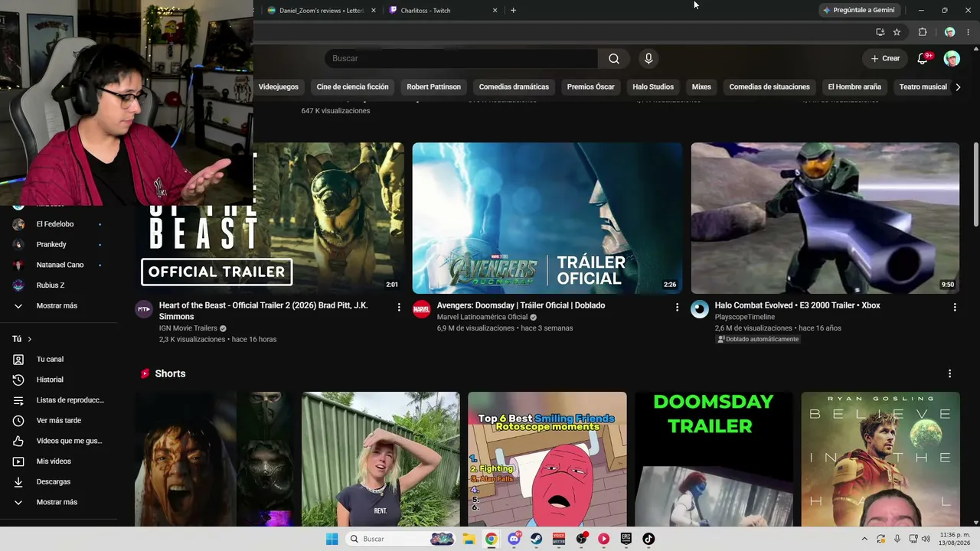Bookmark this page with the star icon
Image resolution: width=980 pixels, height=551 pixels.
(x=897, y=32)
